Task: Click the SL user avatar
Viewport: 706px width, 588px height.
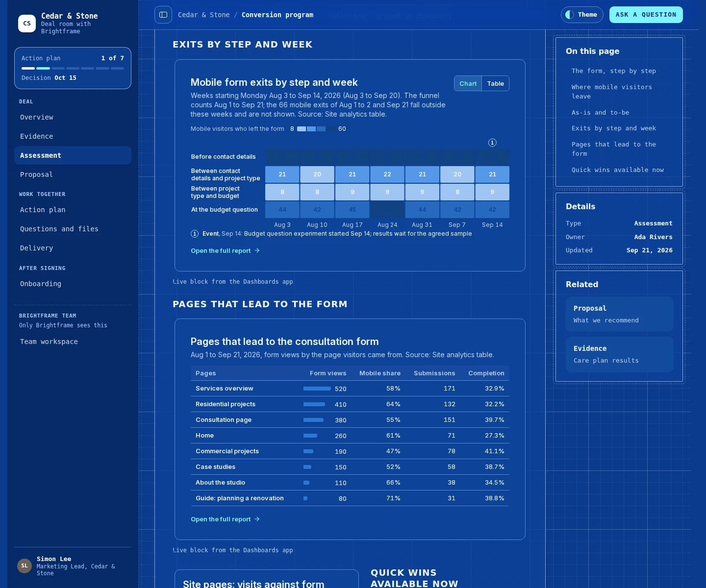Action: pyautogui.click(x=25, y=566)
